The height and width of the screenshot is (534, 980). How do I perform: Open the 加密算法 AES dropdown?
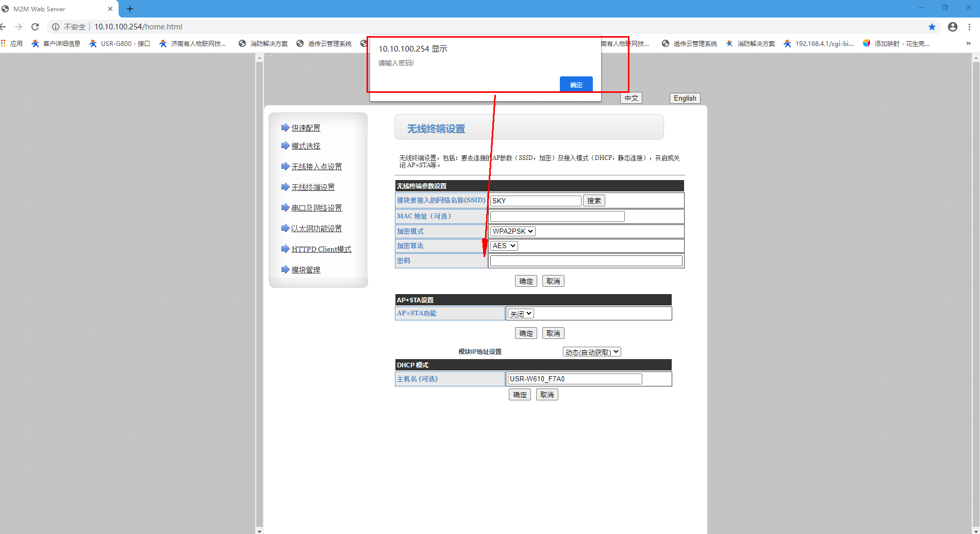(x=504, y=246)
